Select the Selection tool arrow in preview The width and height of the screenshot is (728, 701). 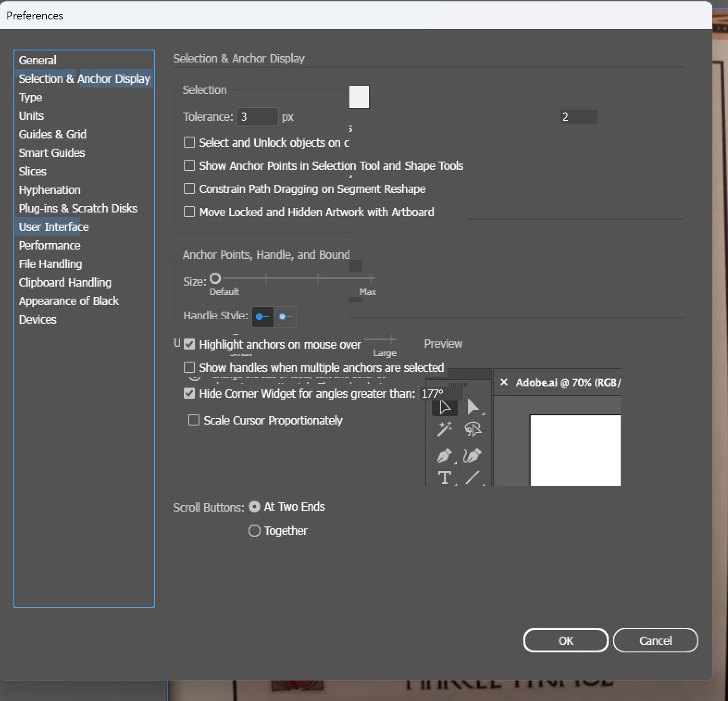[x=445, y=407]
